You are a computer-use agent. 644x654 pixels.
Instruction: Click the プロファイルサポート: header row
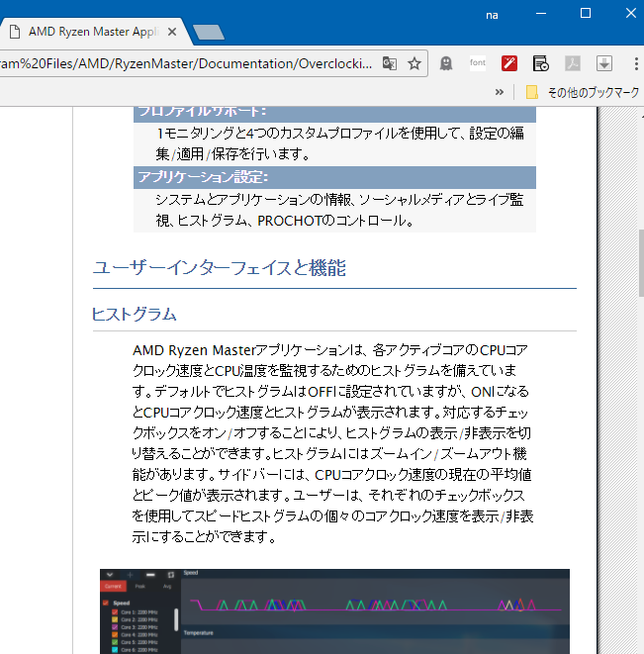[334, 114]
